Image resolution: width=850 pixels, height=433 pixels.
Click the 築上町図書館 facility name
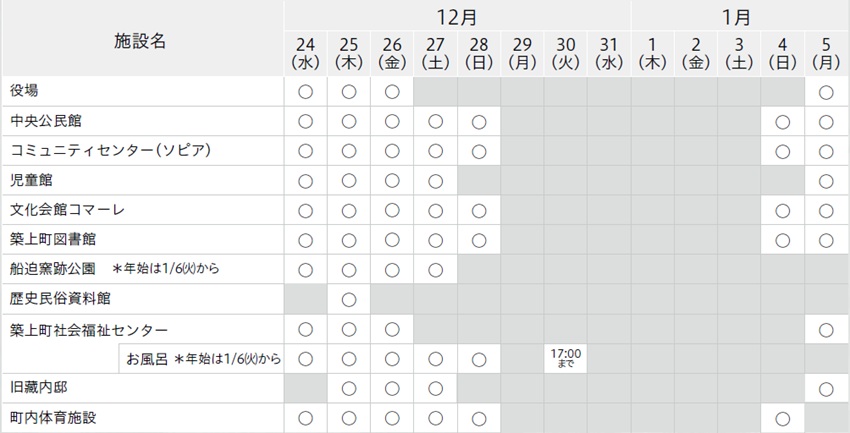pos(53,240)
